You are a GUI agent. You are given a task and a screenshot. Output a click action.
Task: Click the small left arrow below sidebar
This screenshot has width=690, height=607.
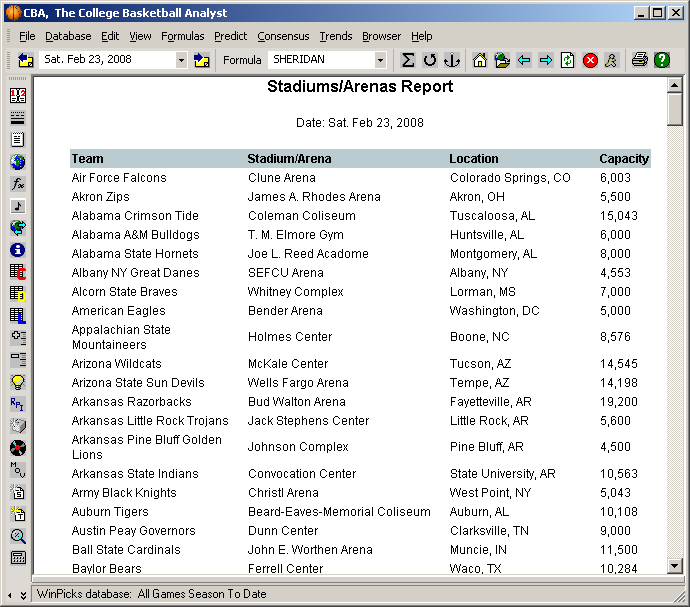10,595
